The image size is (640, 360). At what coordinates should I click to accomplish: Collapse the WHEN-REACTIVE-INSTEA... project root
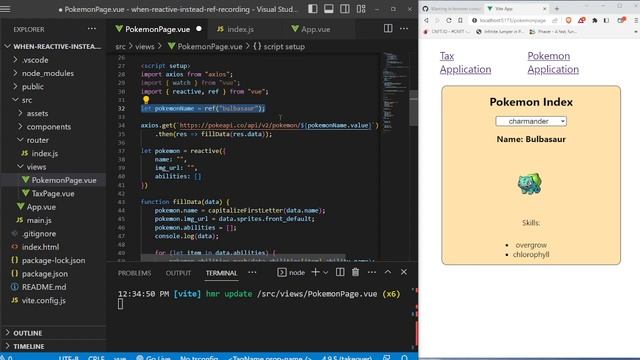coord(53,47)
